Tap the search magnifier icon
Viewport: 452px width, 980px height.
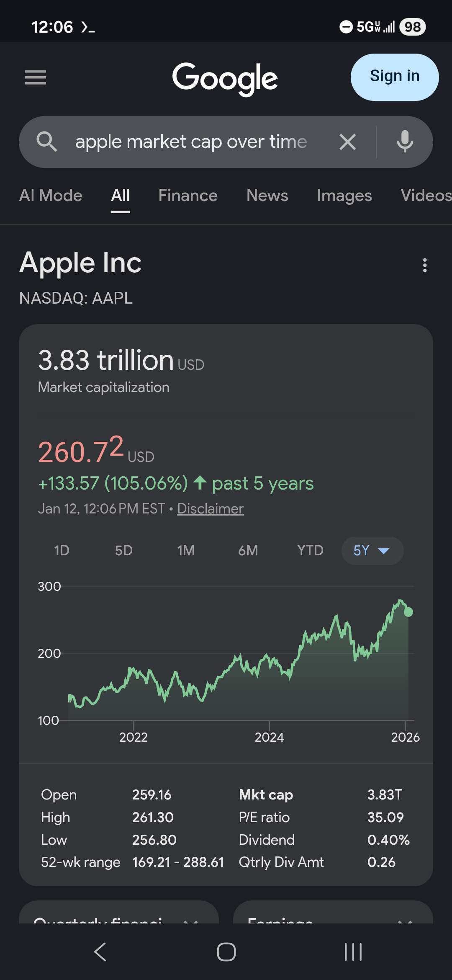coord(46,142)
